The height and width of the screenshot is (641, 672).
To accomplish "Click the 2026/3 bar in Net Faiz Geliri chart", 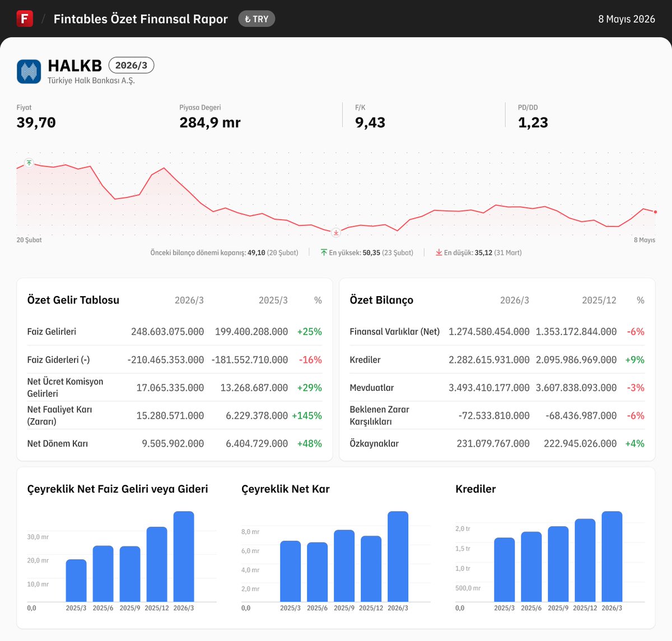I will click(184, 556).
